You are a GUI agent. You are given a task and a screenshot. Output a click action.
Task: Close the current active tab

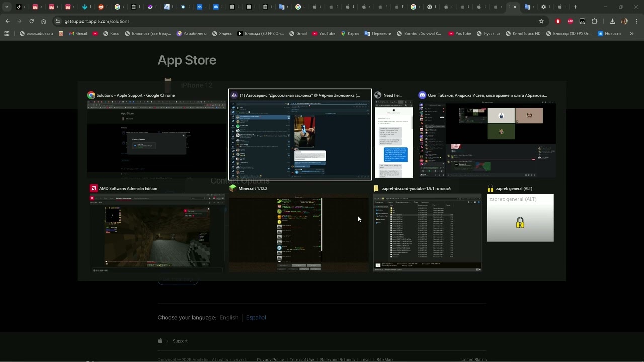515,7
